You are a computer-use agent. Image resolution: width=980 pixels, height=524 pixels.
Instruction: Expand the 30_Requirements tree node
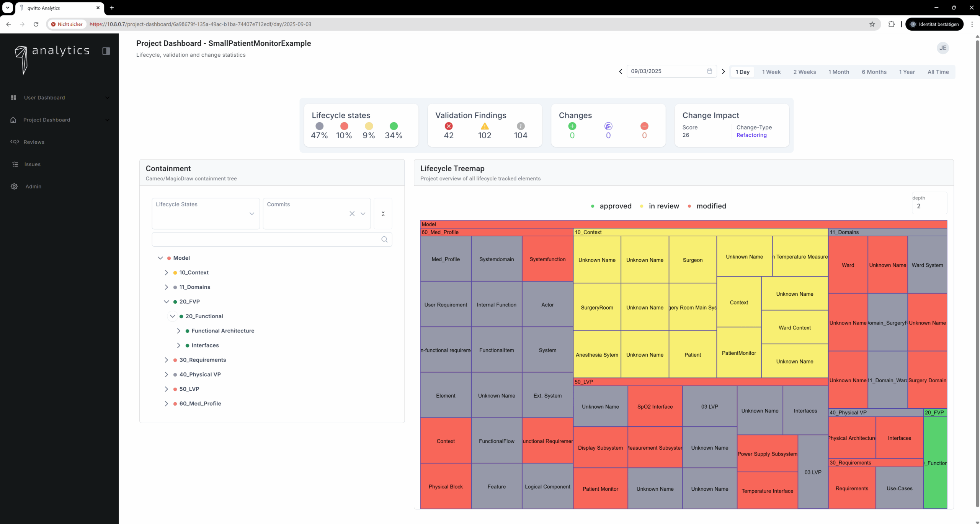[x=166, y=360]
